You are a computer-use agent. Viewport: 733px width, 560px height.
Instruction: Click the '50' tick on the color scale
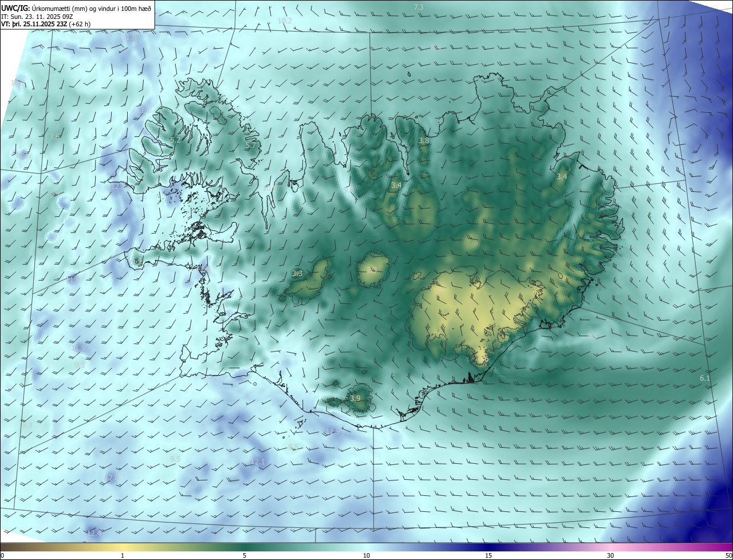[x=728, y=555]
